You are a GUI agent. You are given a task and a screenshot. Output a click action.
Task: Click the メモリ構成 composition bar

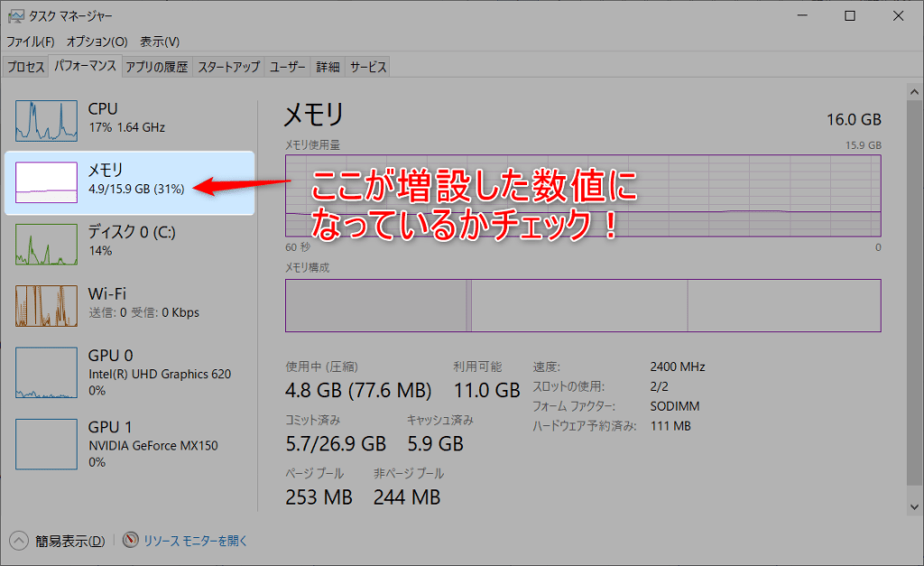point(584,305)
